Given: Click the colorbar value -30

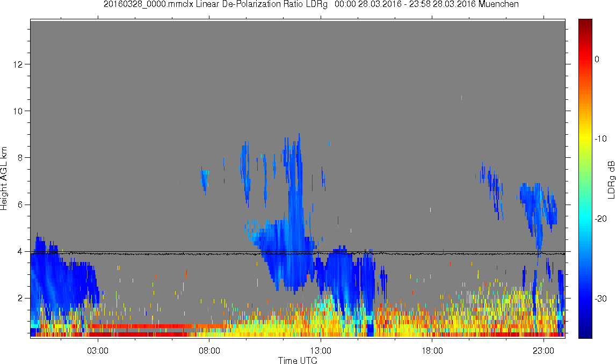Looking at the screenshot, I should (x=600, y=299).
